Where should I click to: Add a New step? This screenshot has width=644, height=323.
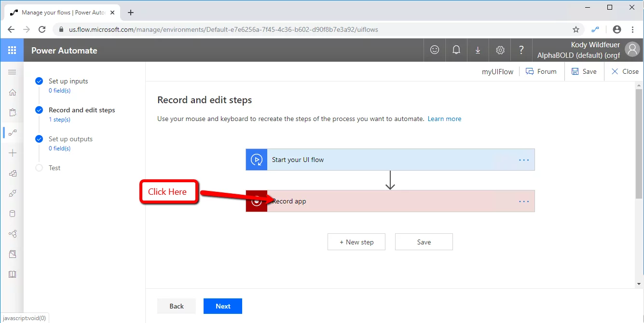click(356, 242)
